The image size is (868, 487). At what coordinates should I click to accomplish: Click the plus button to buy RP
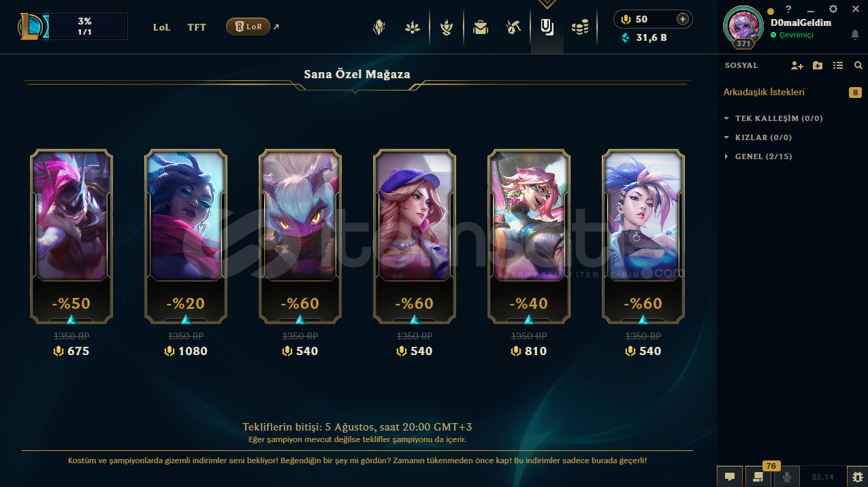coord(682,19)
